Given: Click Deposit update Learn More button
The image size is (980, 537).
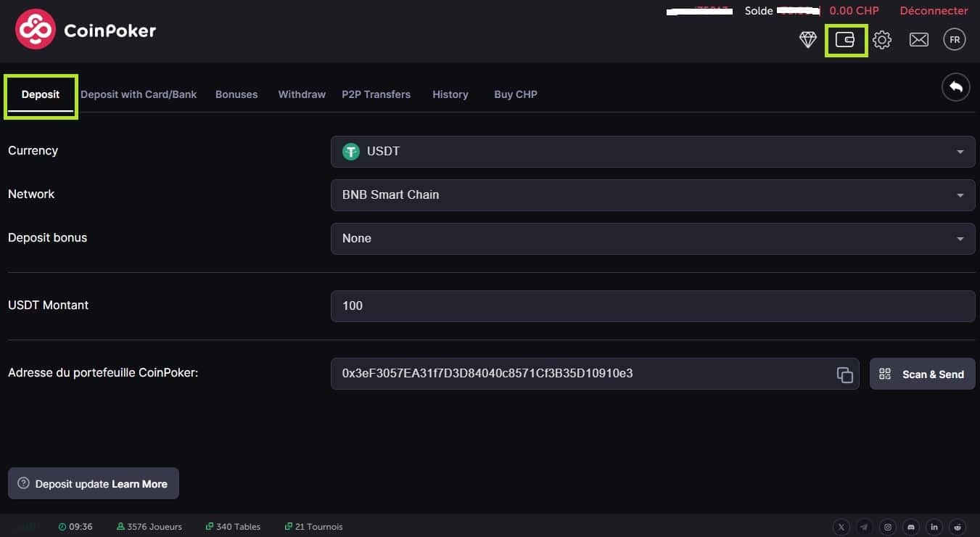Looking at the screenshot, I should 94,484.
